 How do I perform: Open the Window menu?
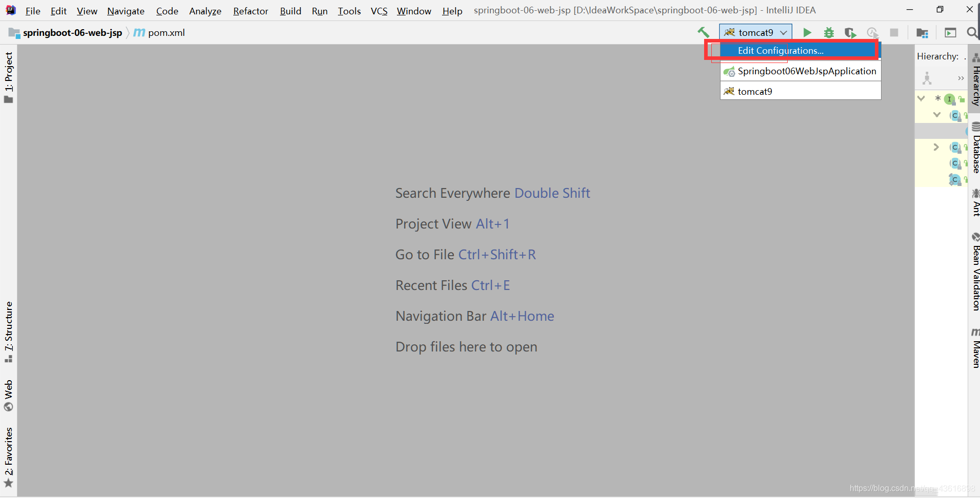414,11
